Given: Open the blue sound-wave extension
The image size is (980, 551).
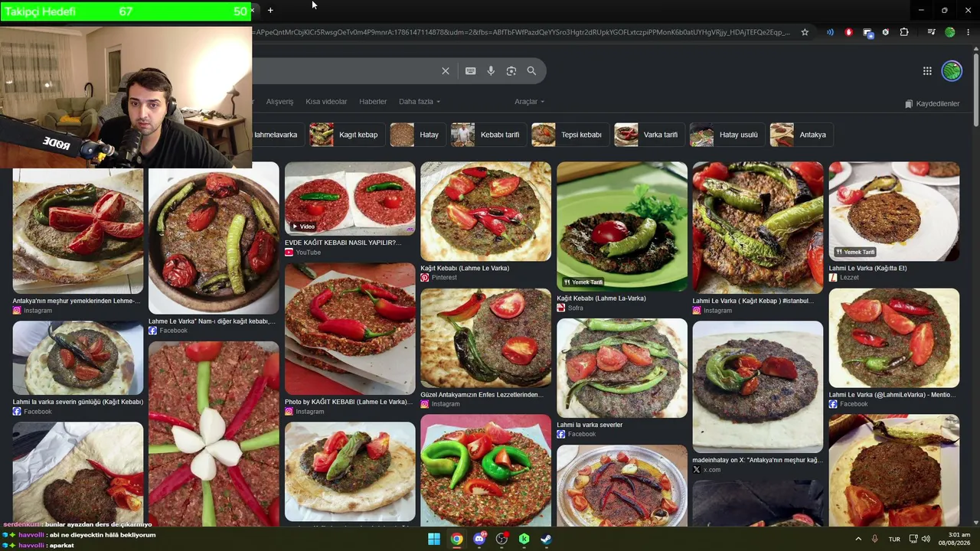Looking at the screenshot, I should click(830, 32).
